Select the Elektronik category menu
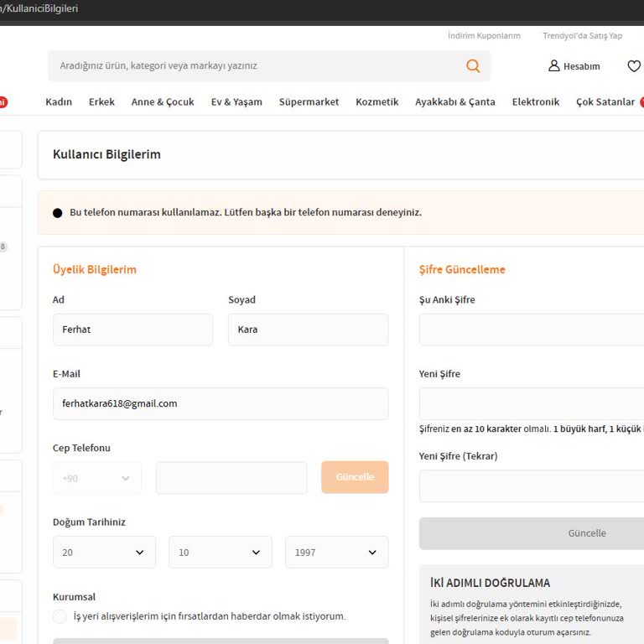Image resolution: width=644 pixels, height=644 pixels. (535, 102)
